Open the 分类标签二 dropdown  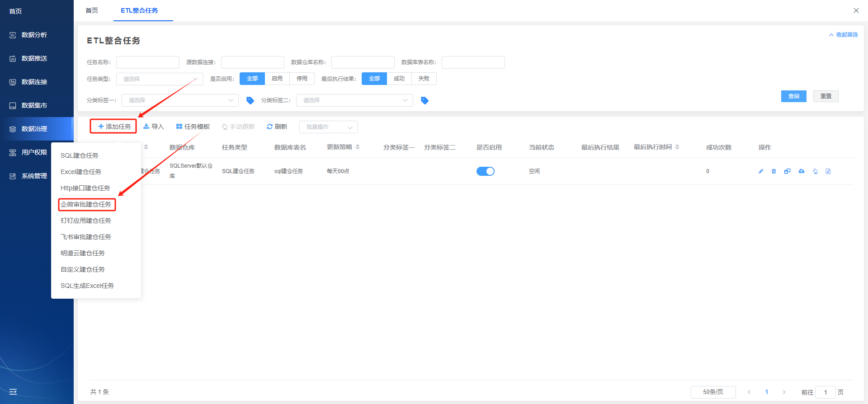pos(354,100)
